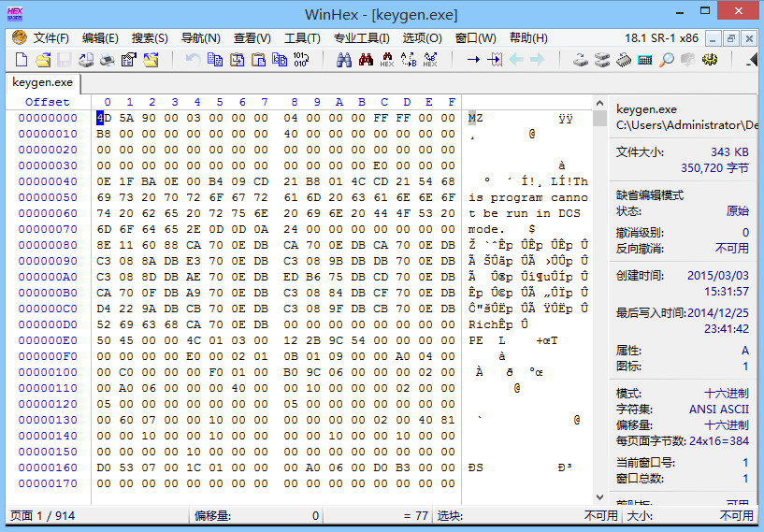This screenshot has width=764, height=532.
Task: Click the Back navigation arrow icon
Action: [x=516, y=60]
